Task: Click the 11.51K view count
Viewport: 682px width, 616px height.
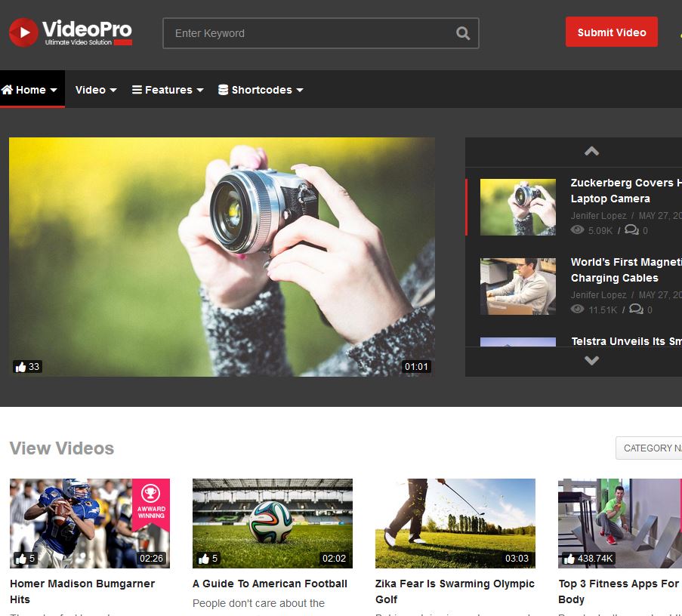Action: click(603, 310)
